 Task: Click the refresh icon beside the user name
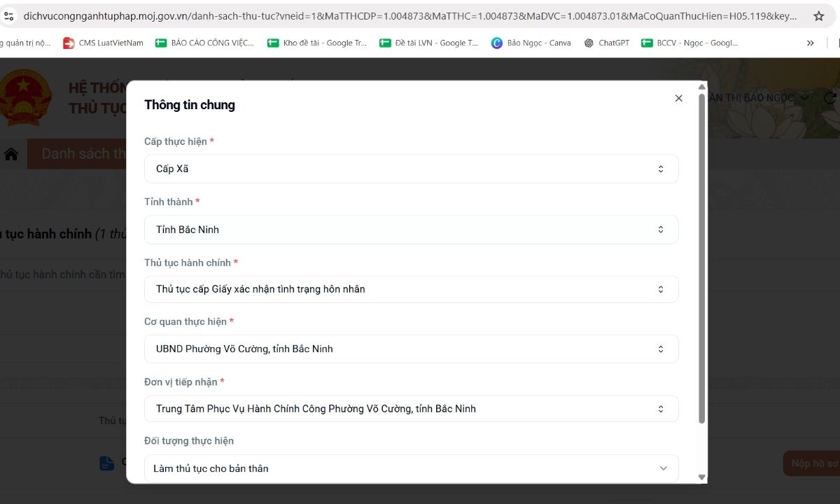(x=831, y=98)
